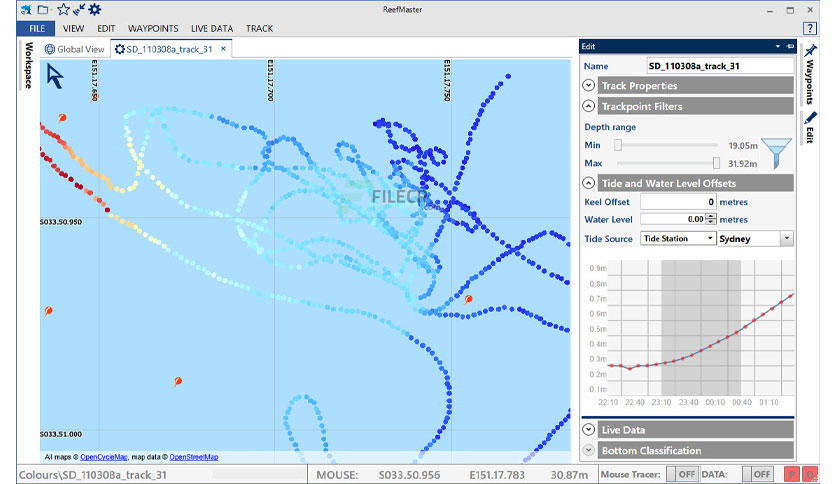The height and width of the screenshot is (484, 836).
Task: Open the Edit side panel pencil icon
Action: [810, 118]
